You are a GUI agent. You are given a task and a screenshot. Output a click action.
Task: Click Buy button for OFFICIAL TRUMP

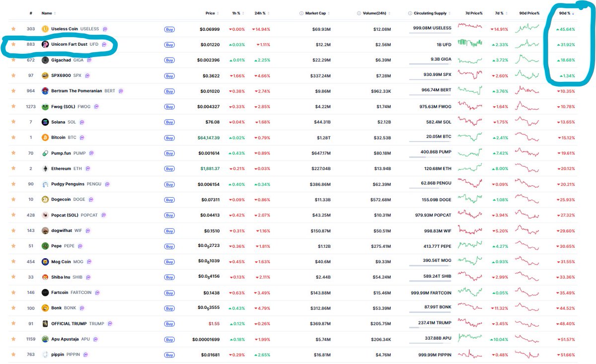(169, 324)
